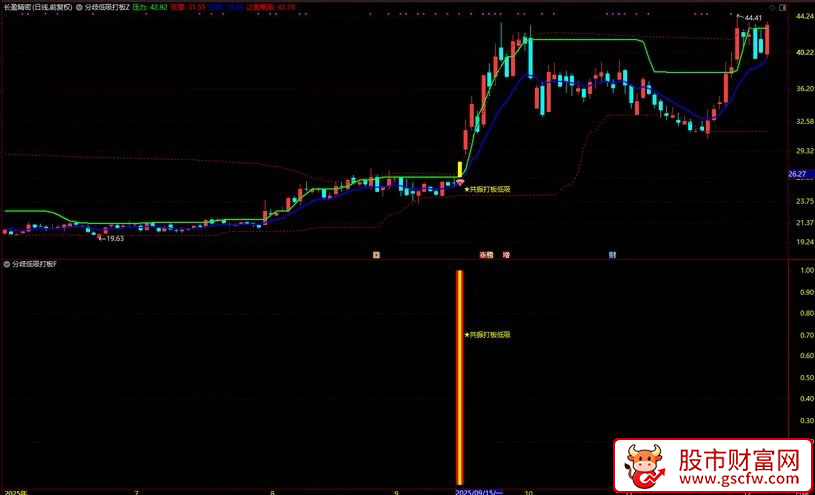Click the stock title with 日线,前复权
This screenshot has width=815, height=495.
pos(37,8)
